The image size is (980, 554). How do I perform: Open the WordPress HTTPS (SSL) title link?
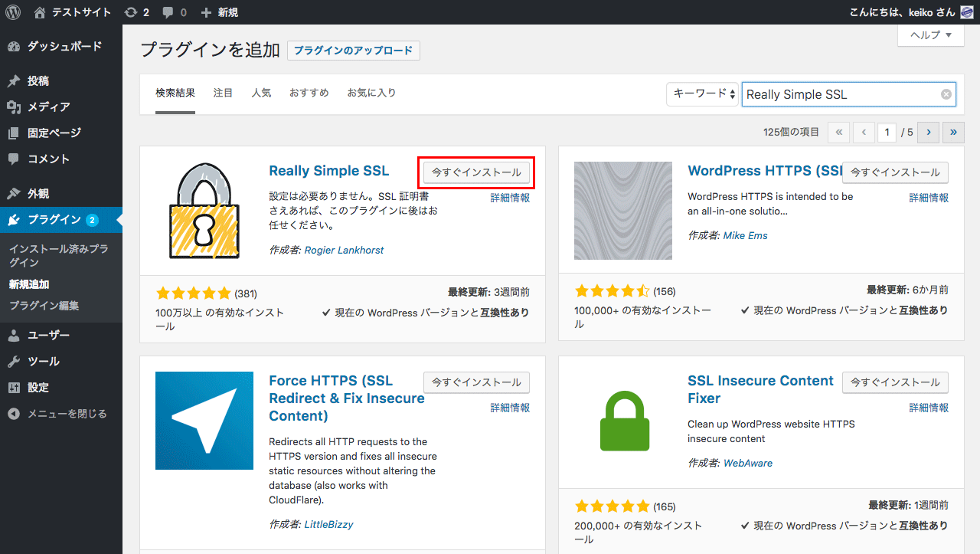pos(765,171)
